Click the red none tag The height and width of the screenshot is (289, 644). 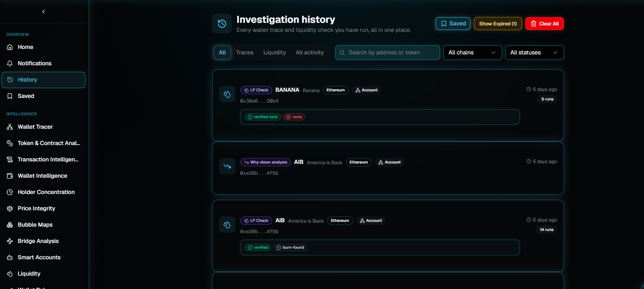[x=294, y=117]
